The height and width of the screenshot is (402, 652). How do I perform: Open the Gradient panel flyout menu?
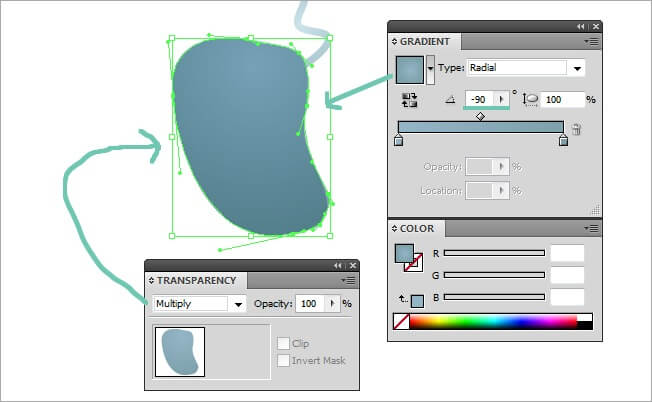[x=592, y=42]
